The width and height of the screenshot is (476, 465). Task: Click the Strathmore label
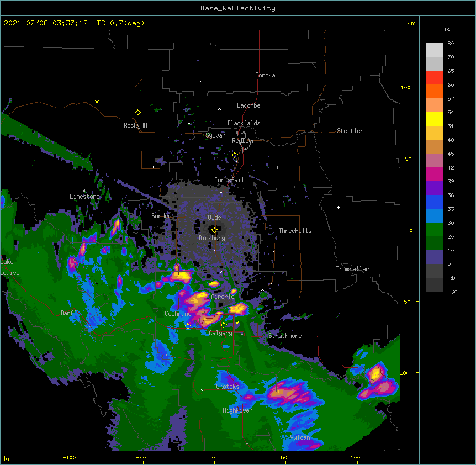(x=285, y=336)
